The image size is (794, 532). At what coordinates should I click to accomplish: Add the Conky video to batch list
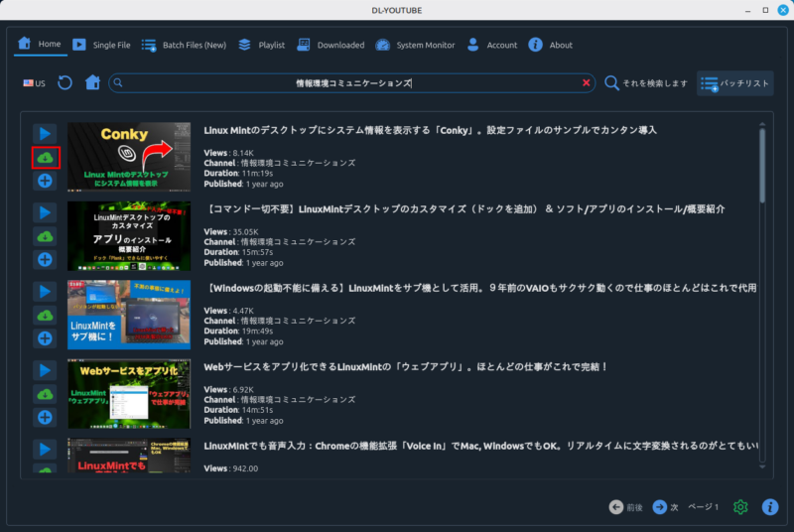(46, 181)
